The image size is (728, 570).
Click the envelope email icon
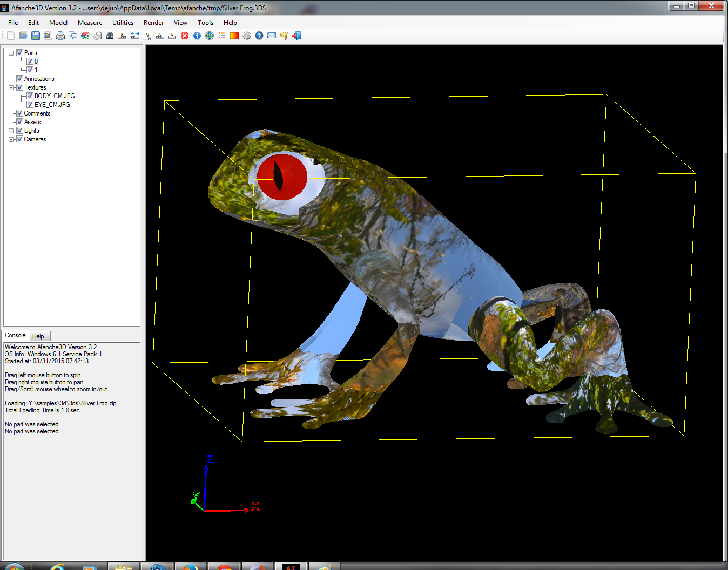[x=272, y=36]
